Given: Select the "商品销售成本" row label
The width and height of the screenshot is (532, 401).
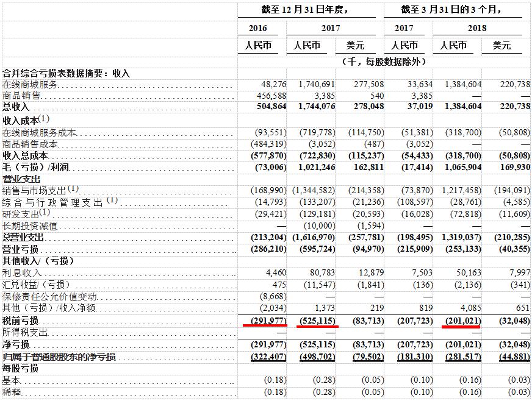Looking at the screenshot, I should click(30, 144).
